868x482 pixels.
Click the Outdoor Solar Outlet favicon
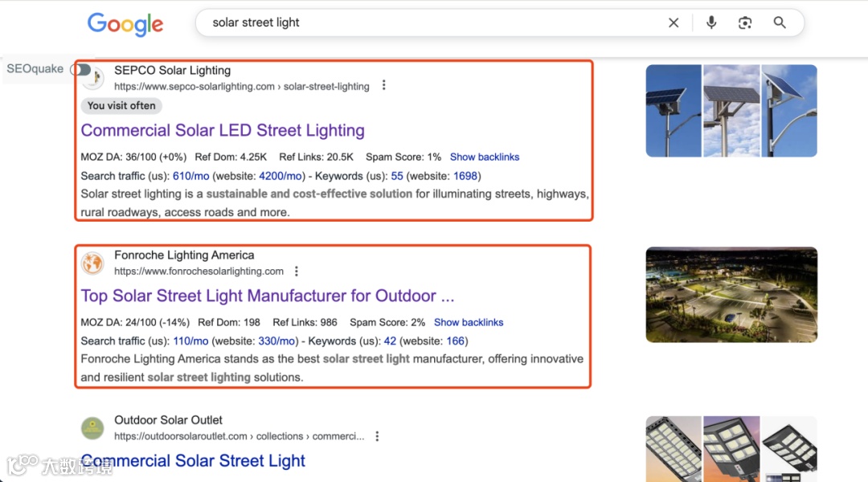92,427
